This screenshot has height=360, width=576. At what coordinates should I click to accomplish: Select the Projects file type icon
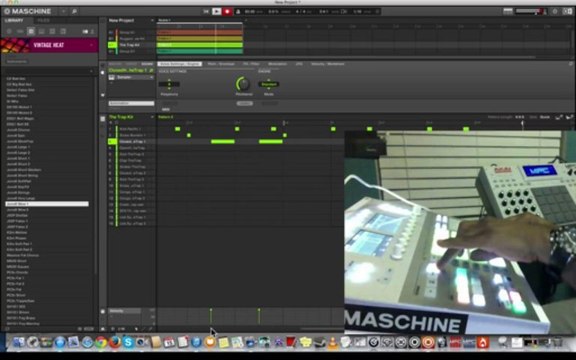[x=9, y=32]
